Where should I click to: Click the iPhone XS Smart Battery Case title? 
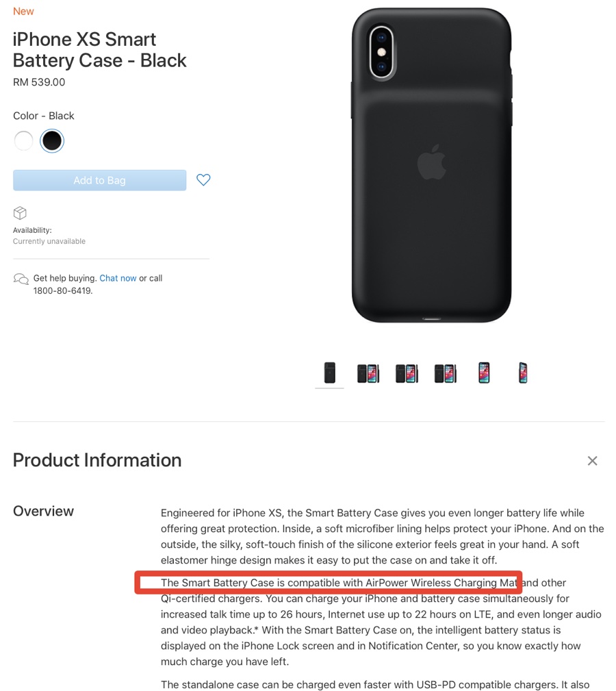[x=99, y=50]
